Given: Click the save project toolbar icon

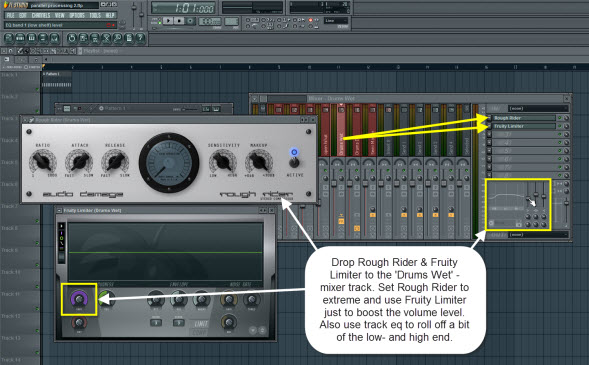Looking at the screenshot, I should click(x=83, y=38).
